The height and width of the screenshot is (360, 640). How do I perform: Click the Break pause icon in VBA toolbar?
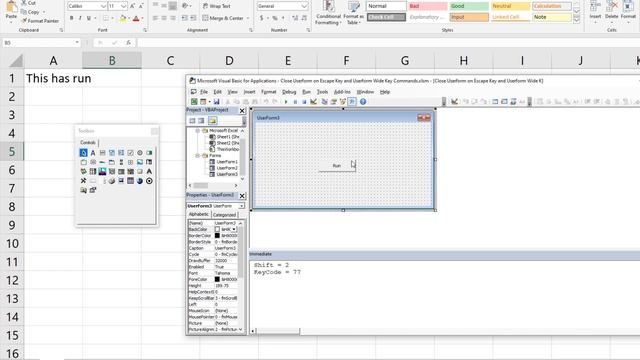coord(295,102)
